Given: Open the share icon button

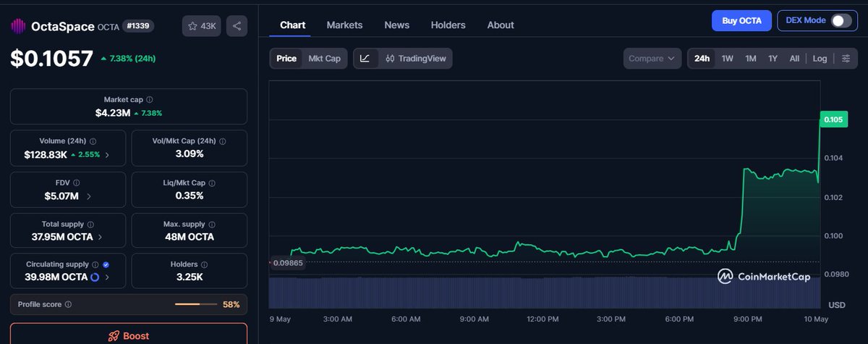Looking at the screenshot, I should [236, 26].
